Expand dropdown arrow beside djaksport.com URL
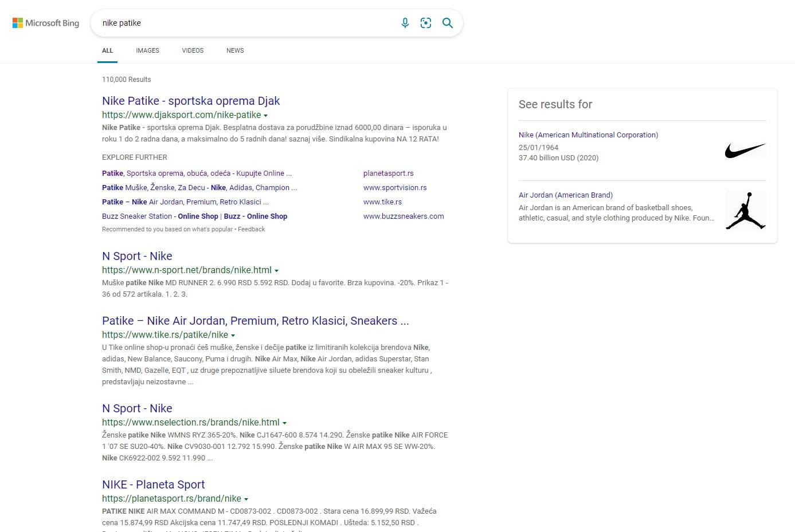Image resolution: width=795 pixels, height=532 pixels. tap(265, 116)
